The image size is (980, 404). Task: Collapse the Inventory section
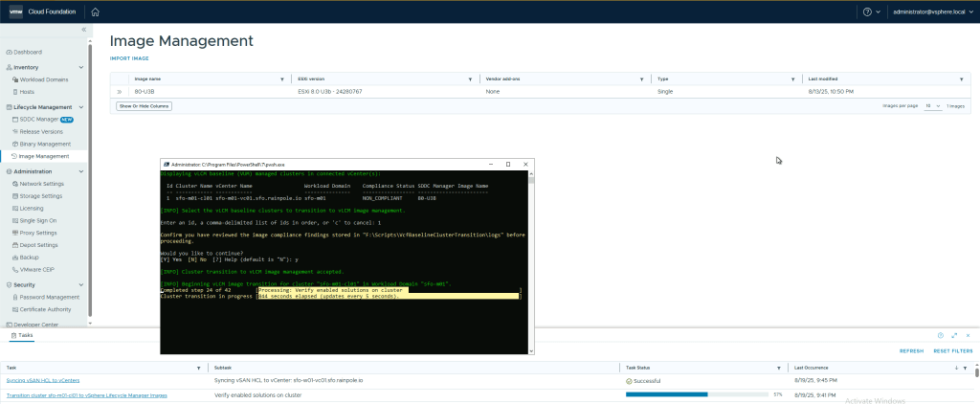(8, 68)
